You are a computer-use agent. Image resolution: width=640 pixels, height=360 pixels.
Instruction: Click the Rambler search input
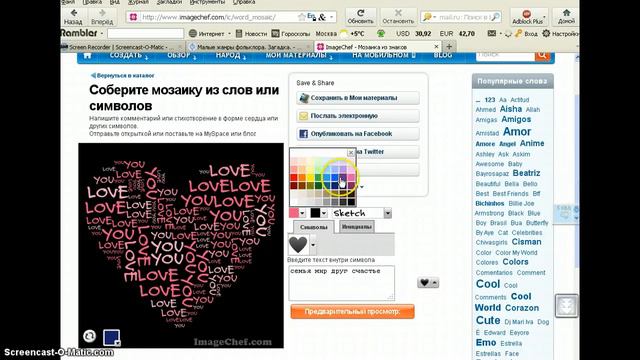pos(145,33)
